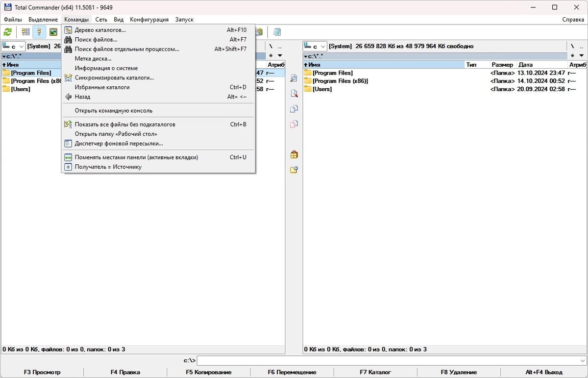588x378 pixels.
Task: Click the gift-box Pack files icon
Action: 294,154
